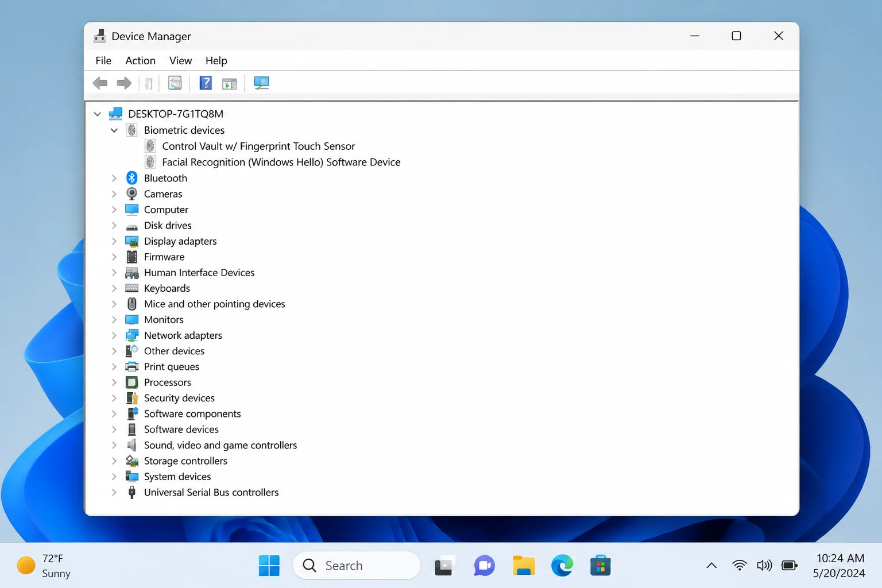882x588 pixels.
Task: Expand the Monitors category chevron
Action: click(x=114, y=320)
